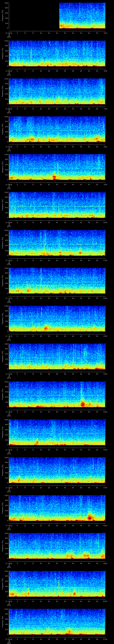
Task: Click the '21:10:00' start label
Action: (x=9, y=260)
